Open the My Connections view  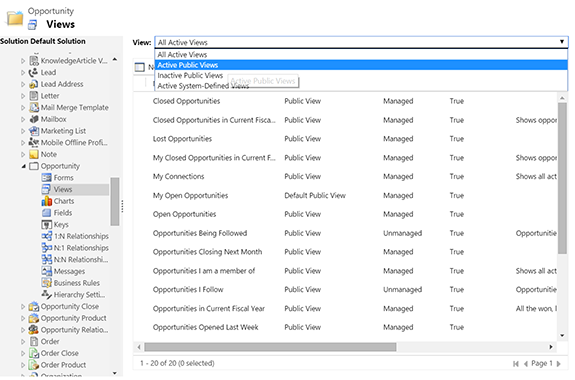click(x=178, y=176)
